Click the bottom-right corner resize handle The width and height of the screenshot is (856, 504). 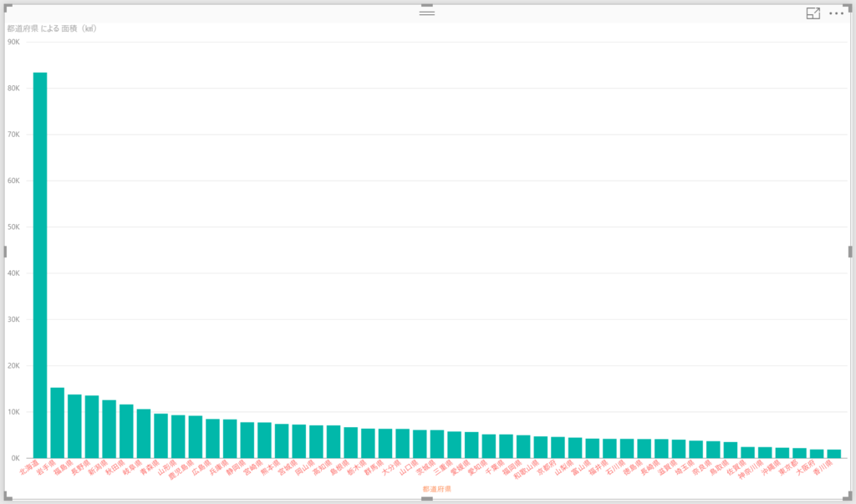click(848, 496)
